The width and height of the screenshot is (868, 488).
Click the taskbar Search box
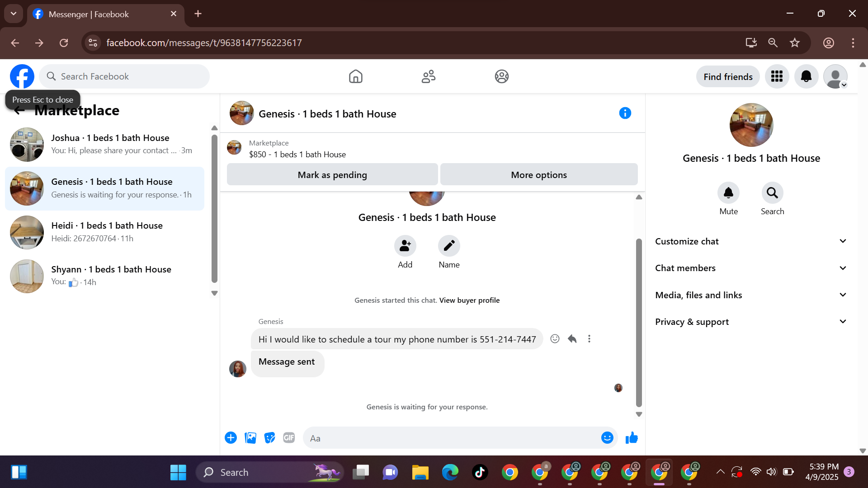(270, 472)
